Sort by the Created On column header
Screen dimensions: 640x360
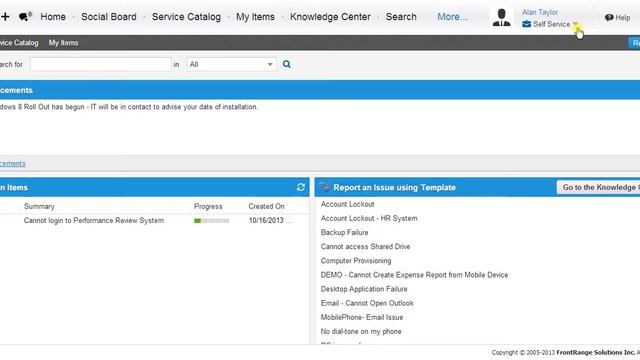tap(267, 206)
